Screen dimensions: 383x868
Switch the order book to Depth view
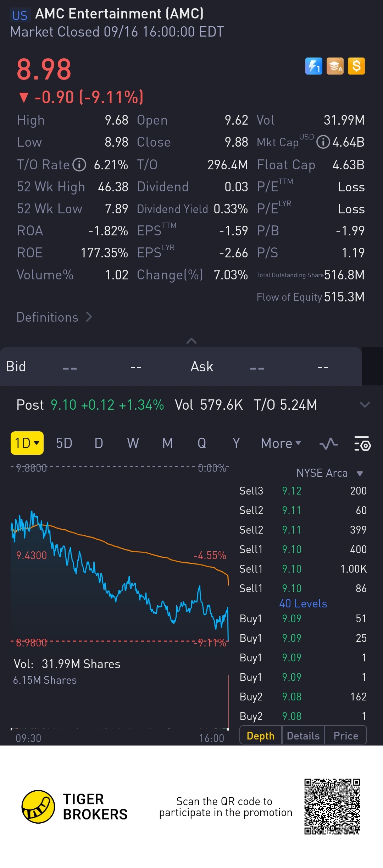coord(261,736)
